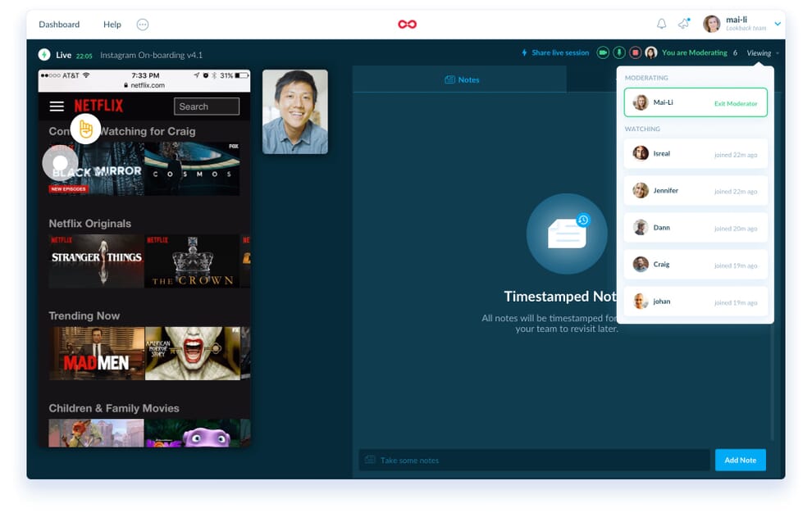Click Isreal's avatar icon
This screenshot has height=522, width=812.
pyautogui.click(x=641, y=153)
